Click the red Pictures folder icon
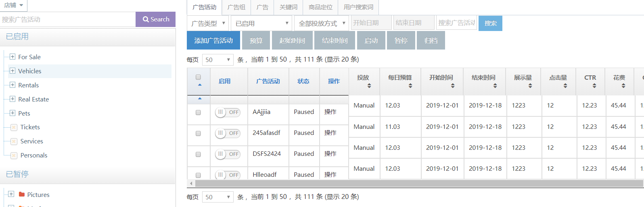The image size is (644, 207). [22, 195]
